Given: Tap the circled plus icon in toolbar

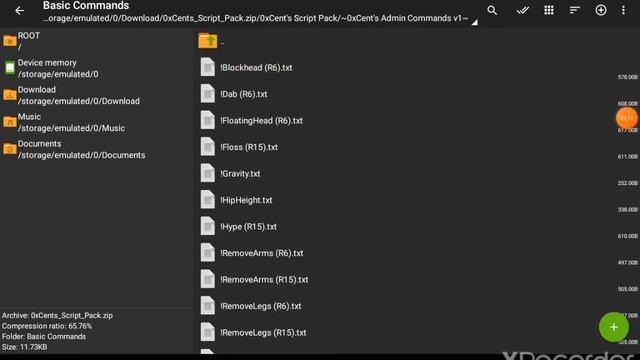Looking at the screenshot, I should [x=600, y=10].
